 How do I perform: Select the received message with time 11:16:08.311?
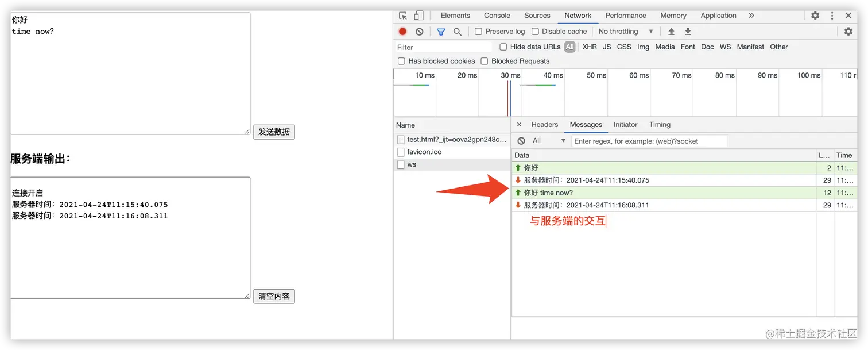[x=684, y=205]
